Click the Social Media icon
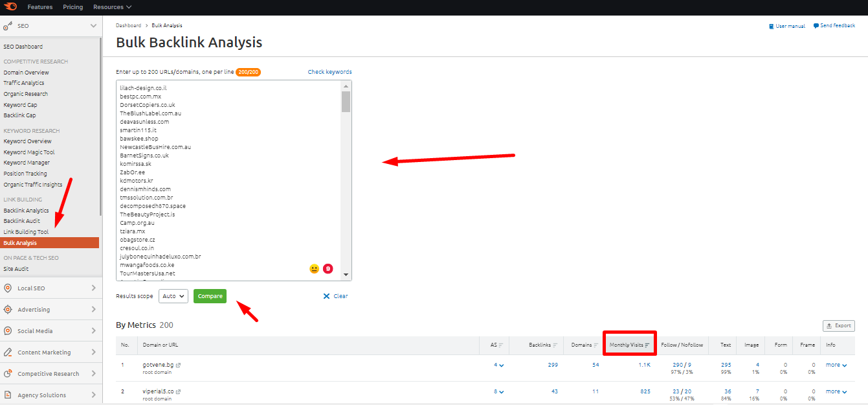The width and height of the screenshot is (868, 405). (x=8, y=331)
